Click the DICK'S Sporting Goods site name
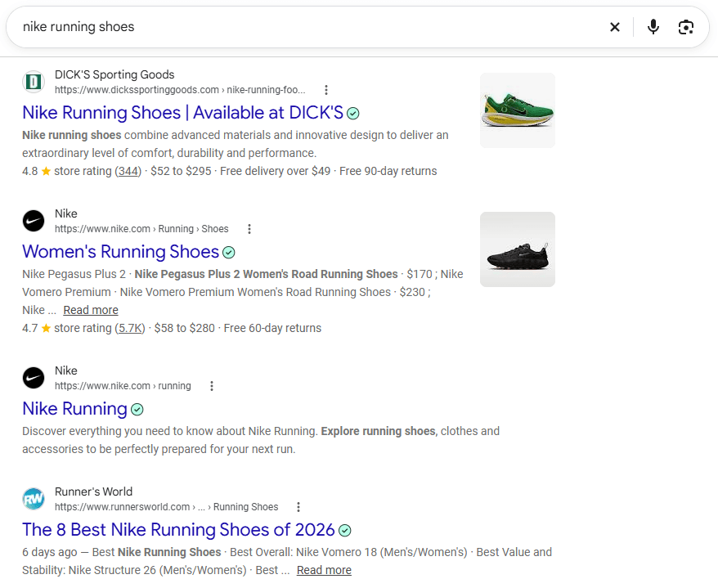This screenshot has width=718, height=588. (x=114, y=74)
